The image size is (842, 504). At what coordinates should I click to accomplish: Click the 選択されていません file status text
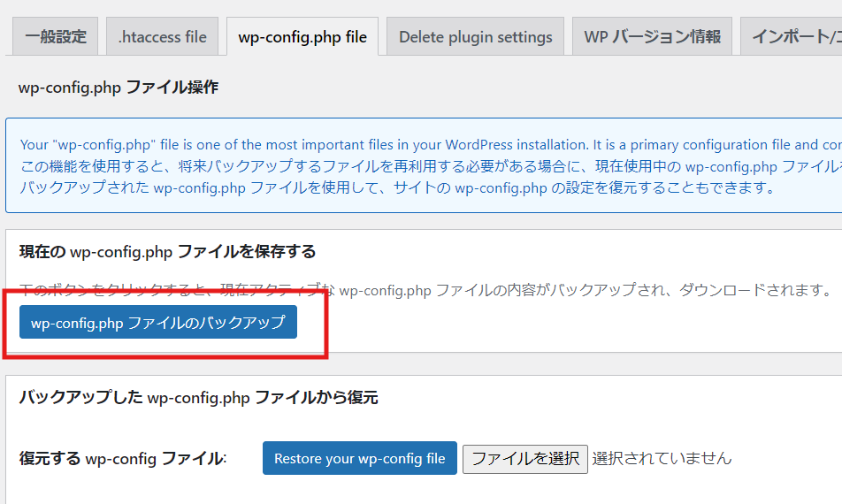point(662,458)
